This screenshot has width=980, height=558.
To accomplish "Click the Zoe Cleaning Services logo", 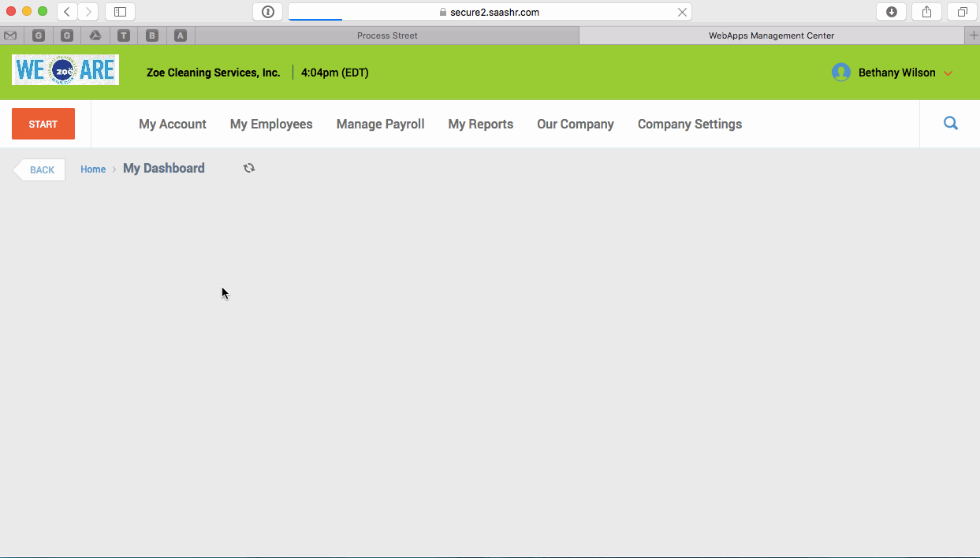I will [x=65, y=69].
